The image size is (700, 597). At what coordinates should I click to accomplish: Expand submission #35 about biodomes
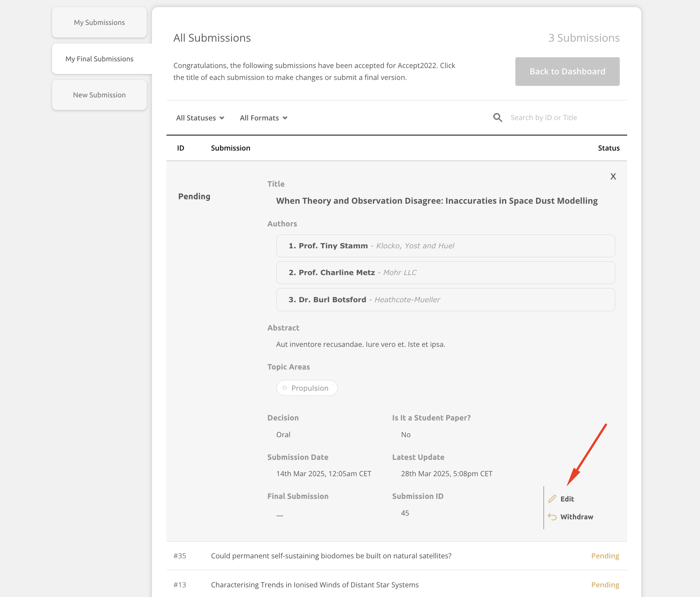(331, 556)
